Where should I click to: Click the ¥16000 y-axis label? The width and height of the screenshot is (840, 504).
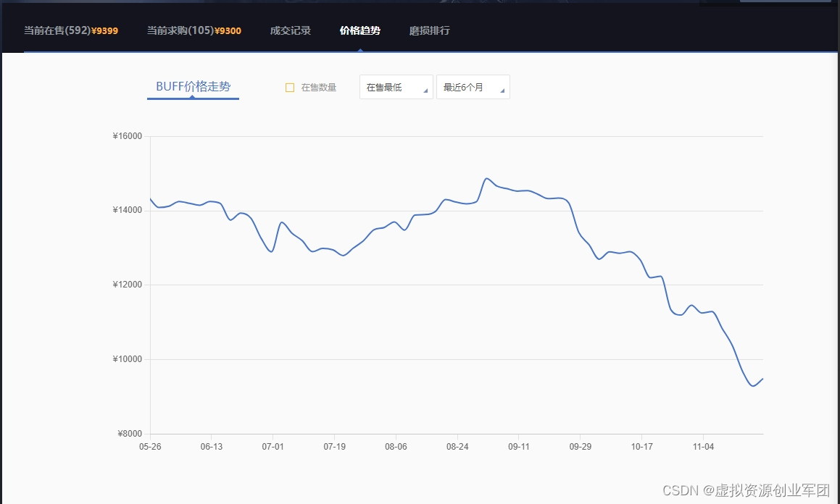(128, 136)
